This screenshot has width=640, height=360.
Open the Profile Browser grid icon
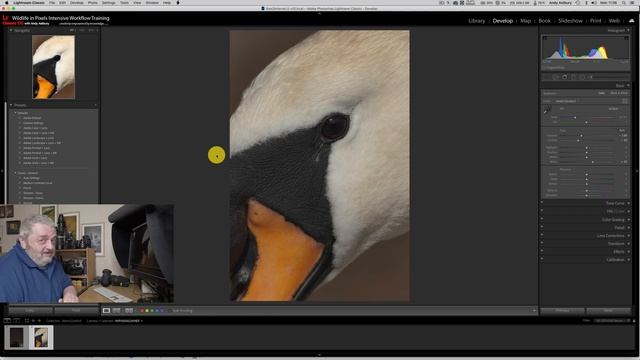pyautogui.click(x=625, y=101)
